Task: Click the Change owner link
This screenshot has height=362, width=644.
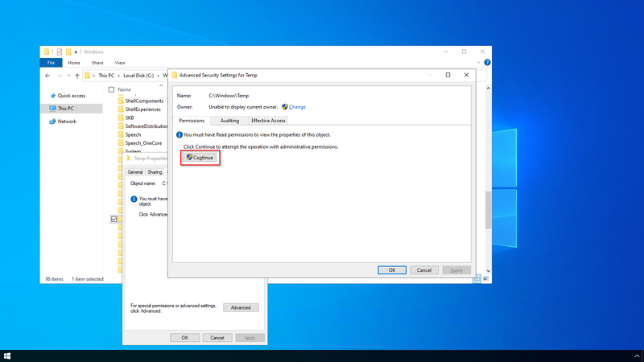Action: (297, 107)
